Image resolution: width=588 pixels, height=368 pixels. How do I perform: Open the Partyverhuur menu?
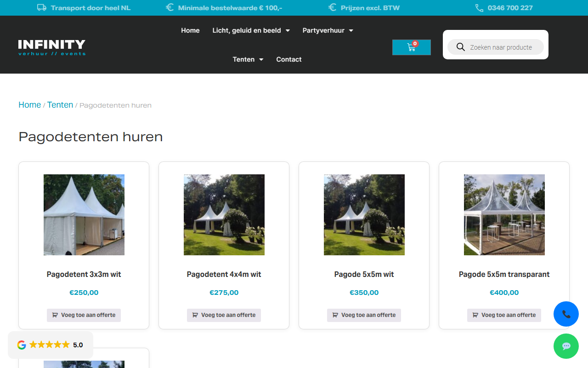(x=323, y=30)
